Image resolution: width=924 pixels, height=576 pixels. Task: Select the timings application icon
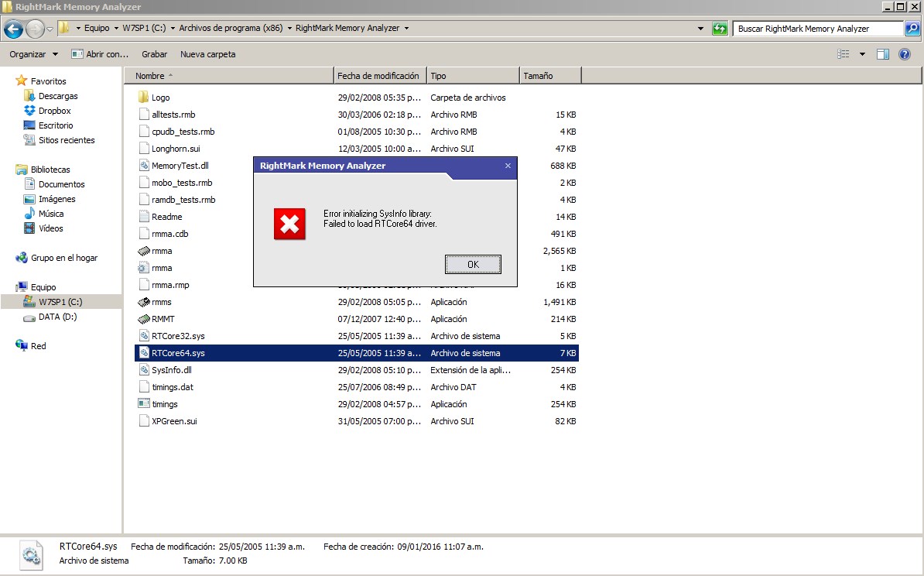[143, 404]
